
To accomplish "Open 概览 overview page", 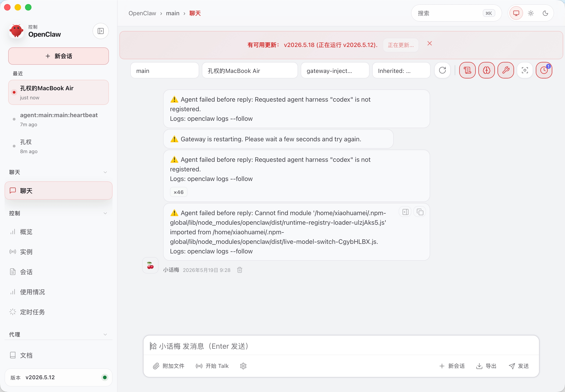I will point(59,232).
